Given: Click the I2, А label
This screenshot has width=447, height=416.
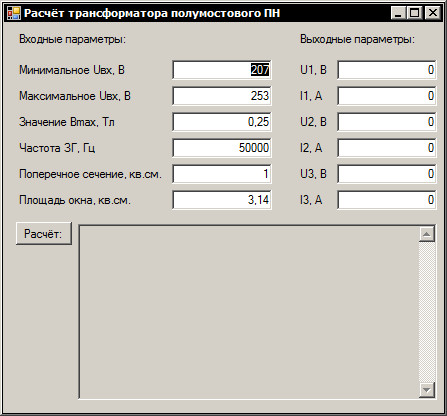Looking at the screenshot, I should pos(311,148).
